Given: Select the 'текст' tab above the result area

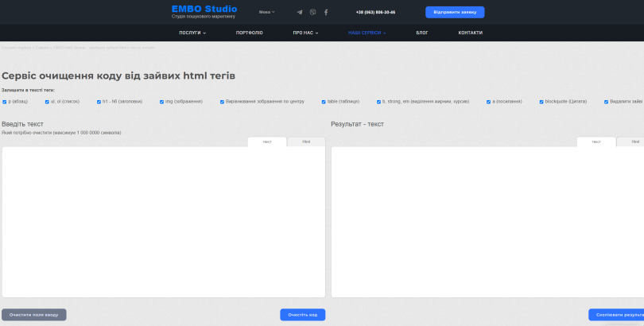Looking at the screenshot, I should tap(596, 142).
